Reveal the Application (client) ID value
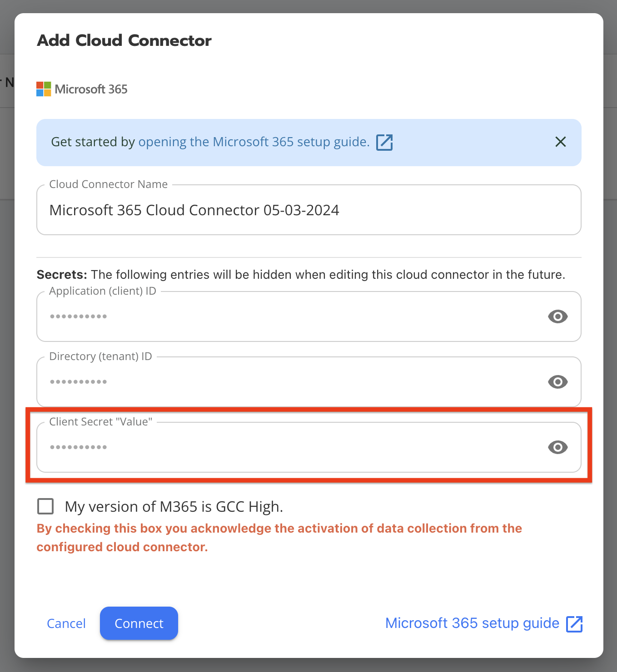This screenshot has width=617, height=672. pyautogui.click(x=557, y=316)
